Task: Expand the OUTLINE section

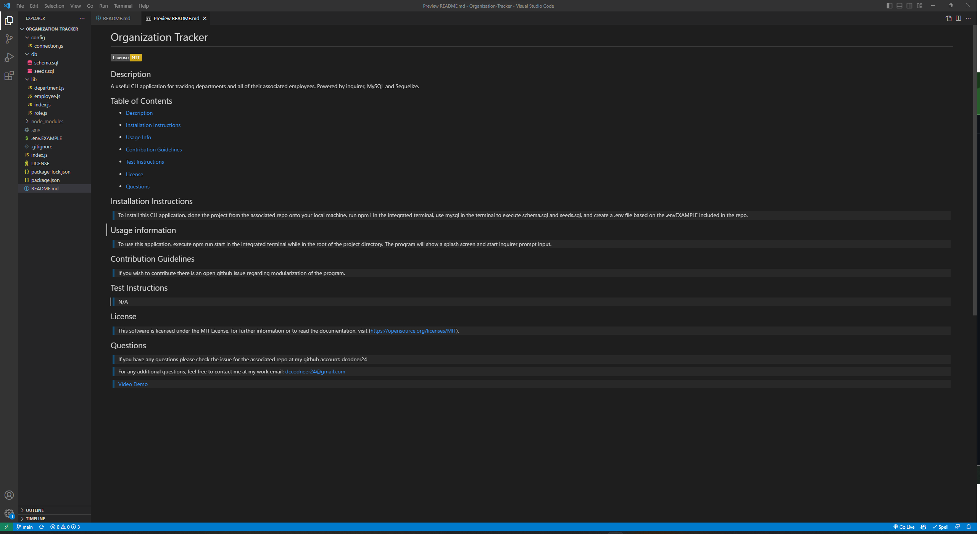Action: click(35, 510)
